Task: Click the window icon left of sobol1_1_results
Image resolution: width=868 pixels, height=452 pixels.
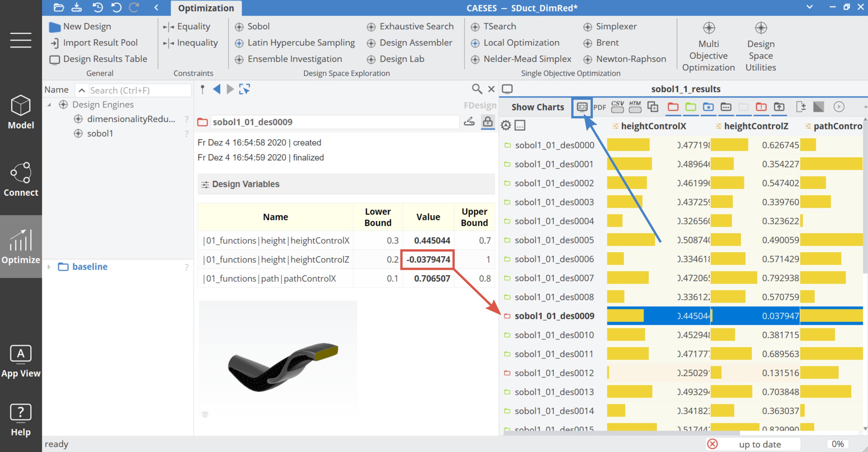Action: (507, 89)
